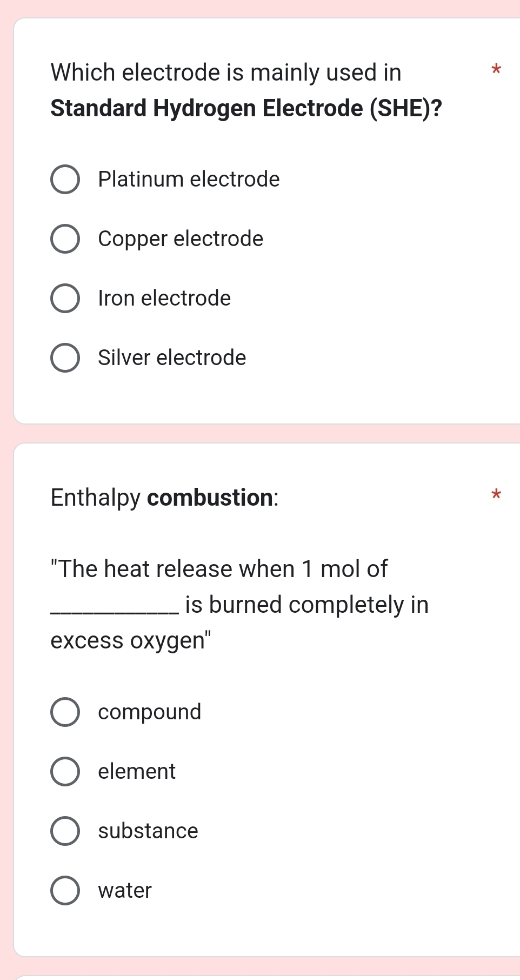Click the Copper electrode label text
This screenshot has width=520, height=980.
[181, 239]
